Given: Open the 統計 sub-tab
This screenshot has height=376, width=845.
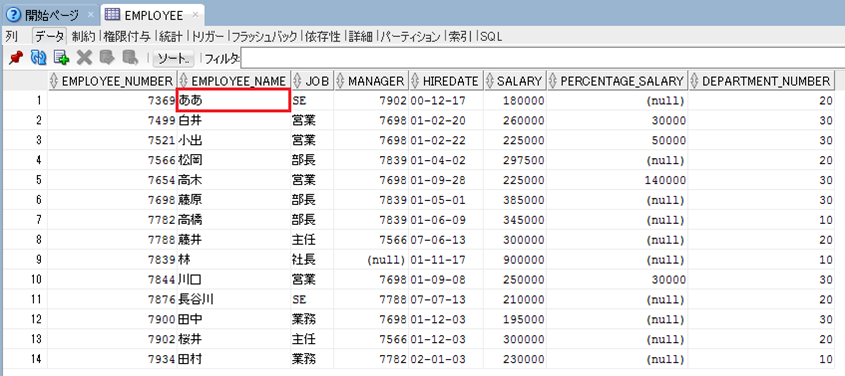Looking at the screenshot, I should coord(171,37).
